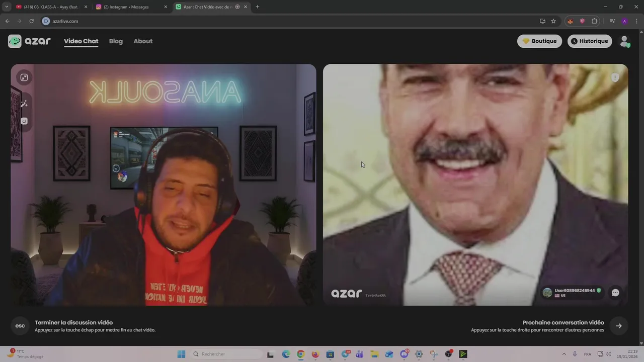Open the Historique panel
The image size is (644, 362).
pos(590,41)
